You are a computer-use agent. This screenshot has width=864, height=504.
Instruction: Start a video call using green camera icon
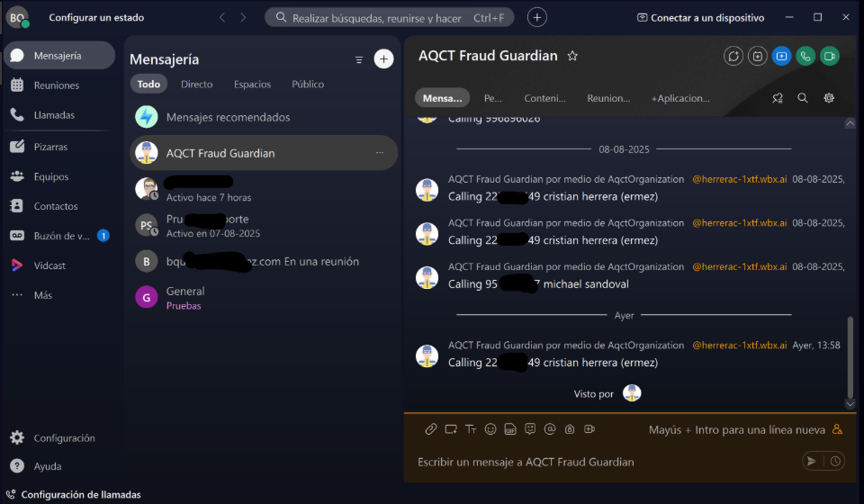point(829,56)
